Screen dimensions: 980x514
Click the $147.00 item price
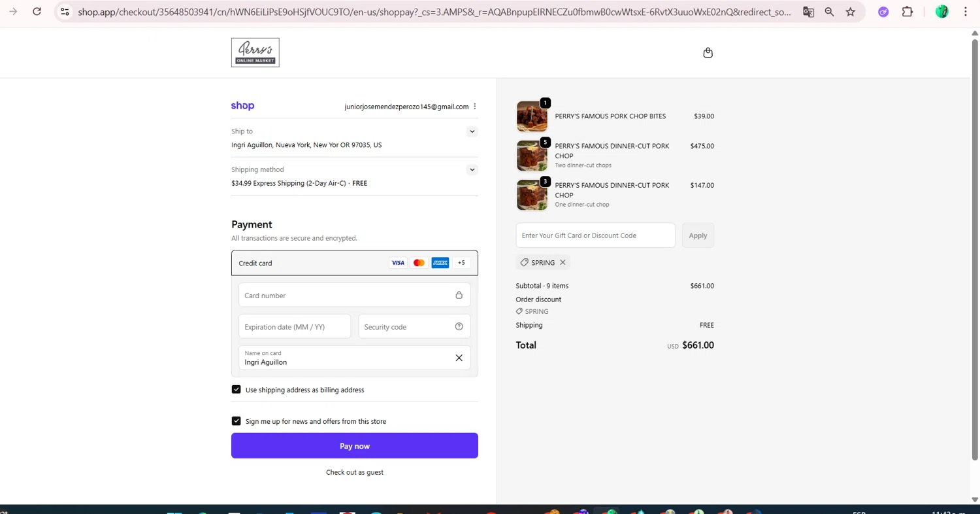pyautogui.click(x=702, y=186)
